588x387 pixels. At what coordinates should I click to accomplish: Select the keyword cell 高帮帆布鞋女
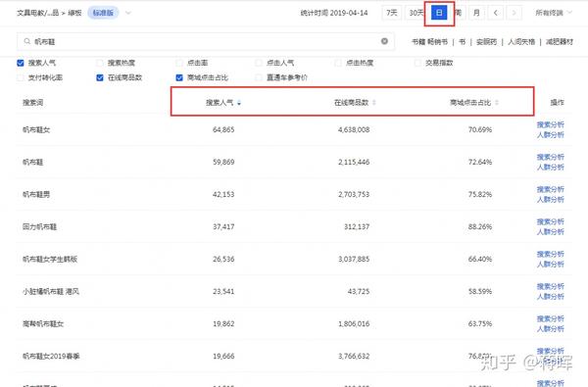click(x=43, y=323)
